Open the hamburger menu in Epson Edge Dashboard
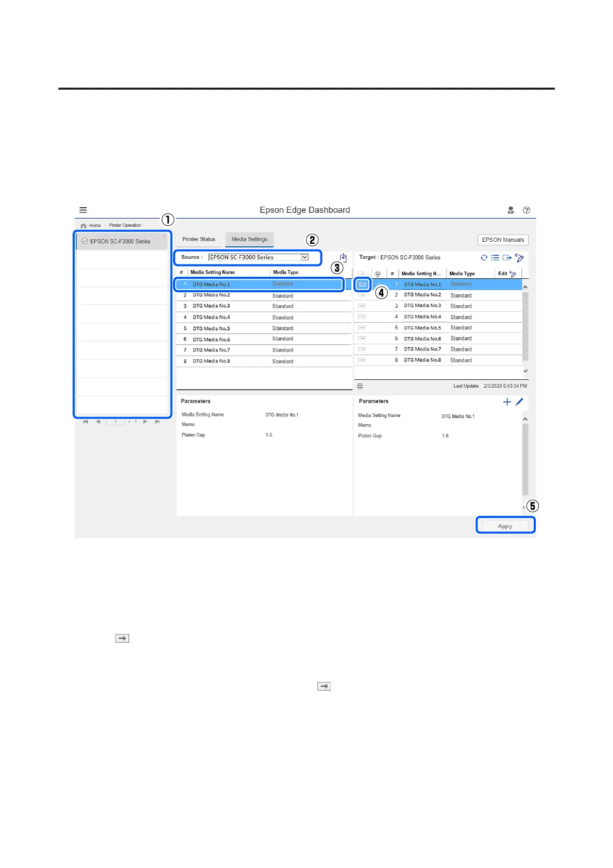Image resolution: width=613 pixels, height=868 pixels. (83, 210)
